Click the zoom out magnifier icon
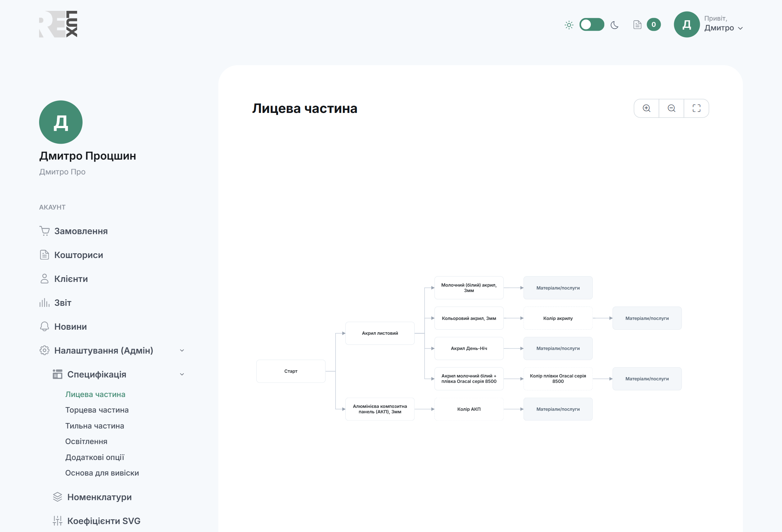The image size is (782, 532). point(672,108)
